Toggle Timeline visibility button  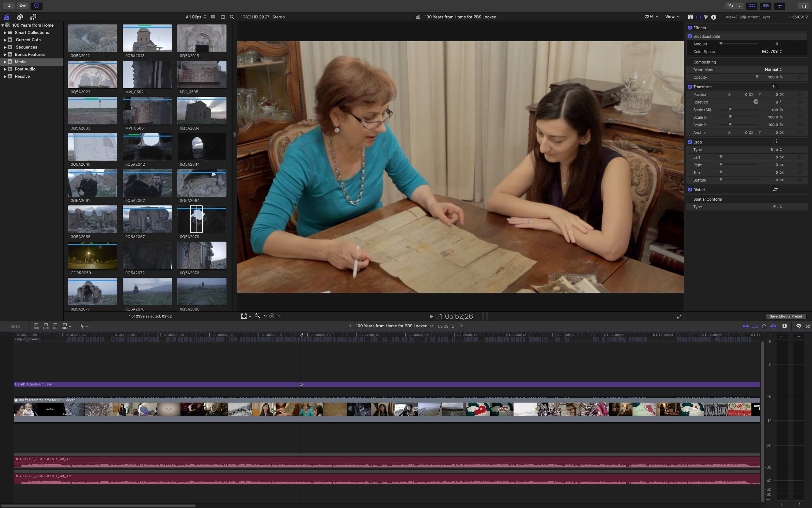[x=766, y=6]
